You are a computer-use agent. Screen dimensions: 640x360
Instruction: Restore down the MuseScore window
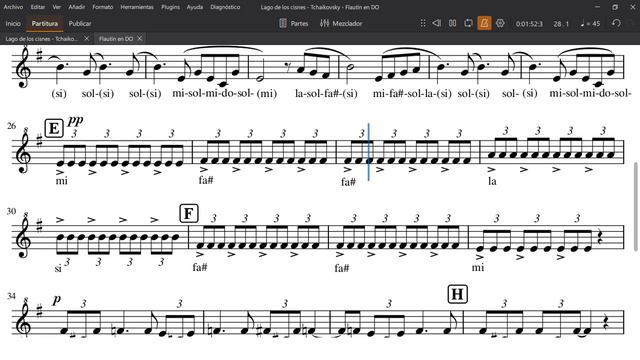click(x=615, y=7)
